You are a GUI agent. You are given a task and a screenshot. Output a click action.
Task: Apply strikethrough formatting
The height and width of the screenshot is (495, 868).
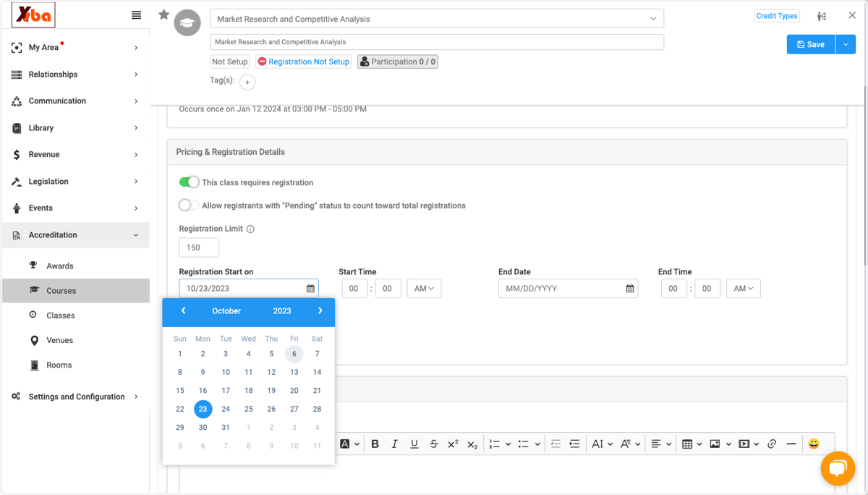[433, 444]
